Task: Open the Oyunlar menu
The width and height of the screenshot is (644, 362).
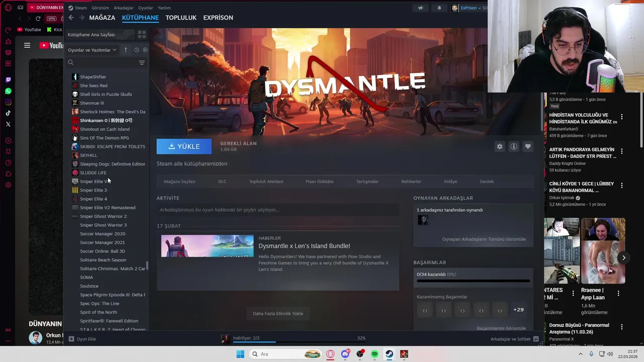Action: (x=146, y=8)
